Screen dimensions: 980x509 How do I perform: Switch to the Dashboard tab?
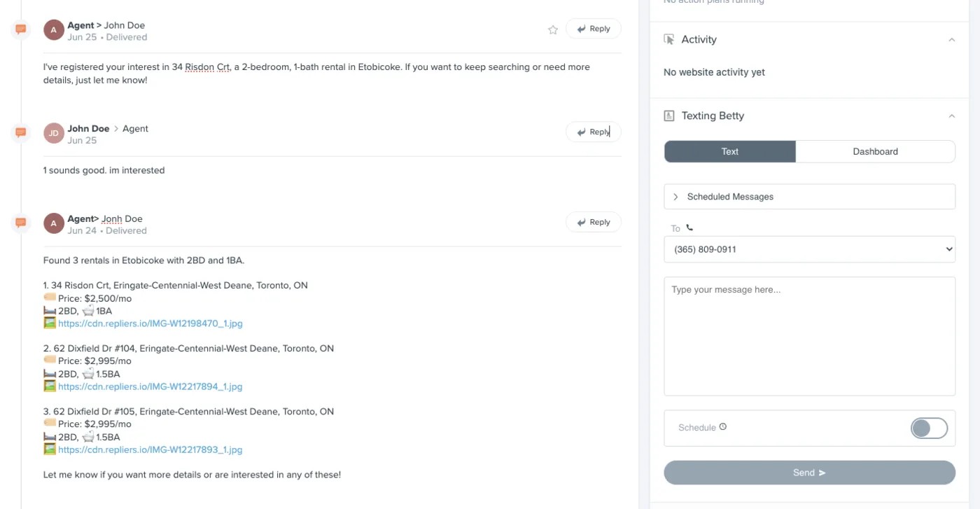875,151
